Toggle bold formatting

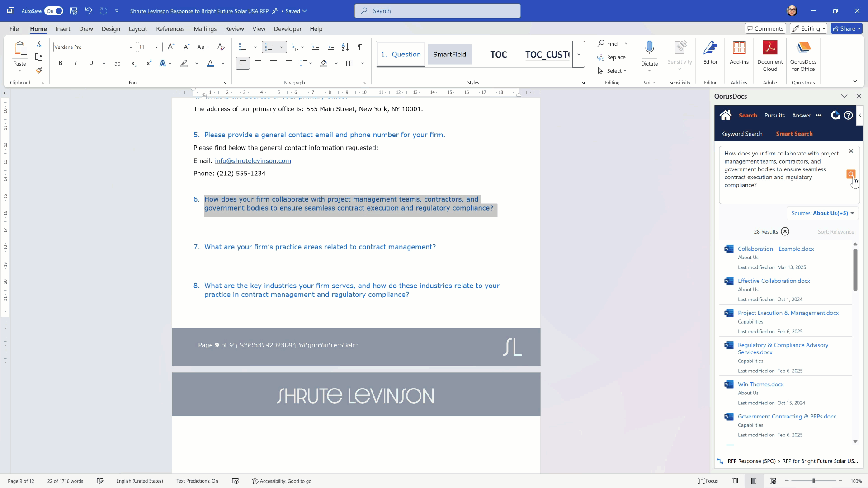tap(61, 63)
